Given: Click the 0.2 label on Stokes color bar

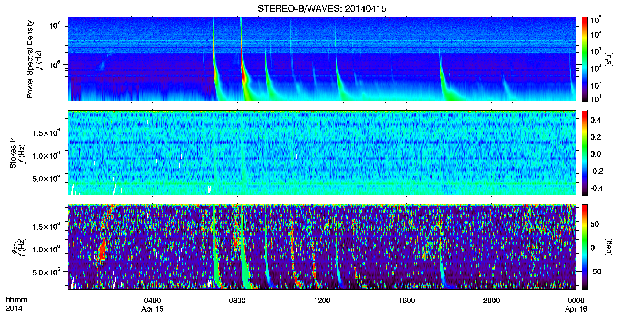Looking at the screenshot, I should click(x=595, y=137).
